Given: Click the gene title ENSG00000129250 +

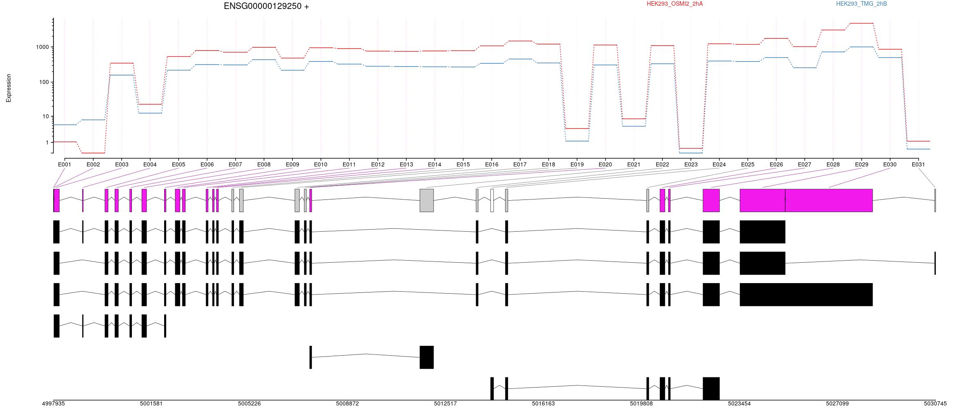Looking at the screenshot, I should click(x=266, y=6).
